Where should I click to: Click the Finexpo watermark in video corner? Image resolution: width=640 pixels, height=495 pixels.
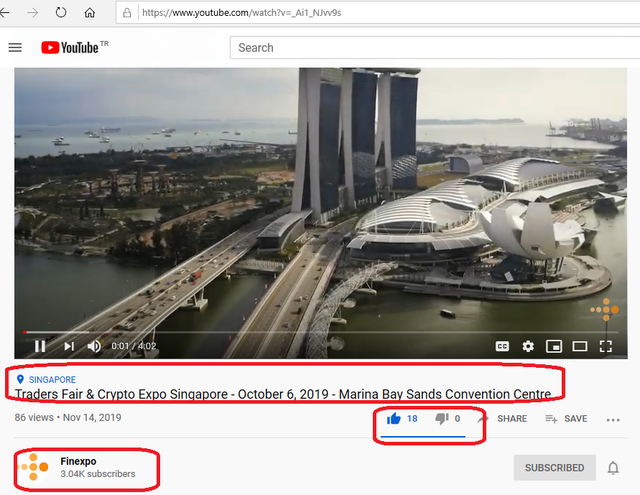(x=604, y=310)
